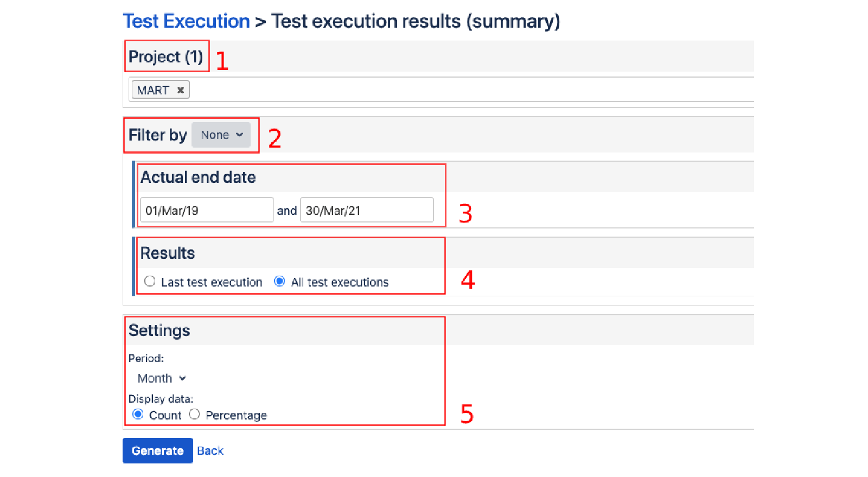
Task: Click the Actual end date section header
Action: click(x=198, y=177)
